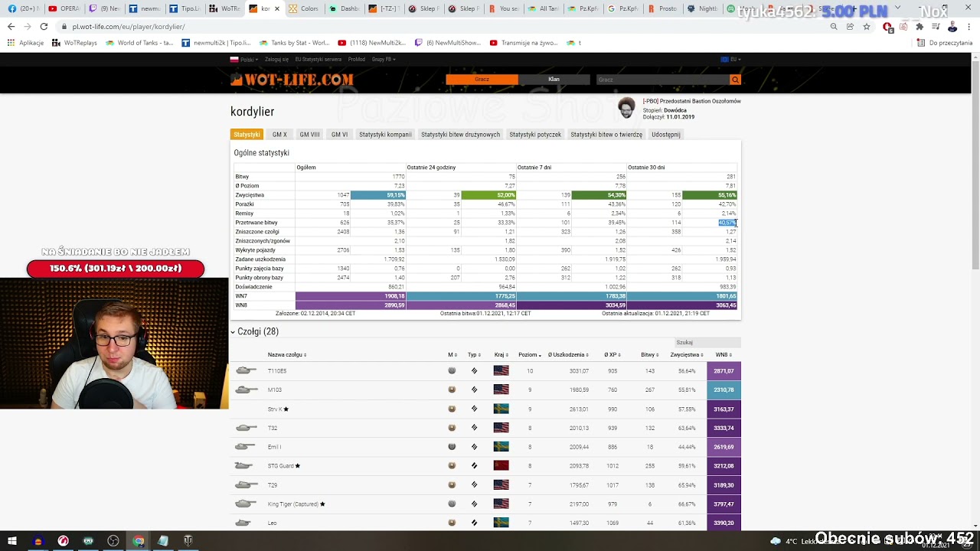Screen dimensions: 980x551
Task: Open Google Chrome from the taskbar
Action: (x=138, y=541)
